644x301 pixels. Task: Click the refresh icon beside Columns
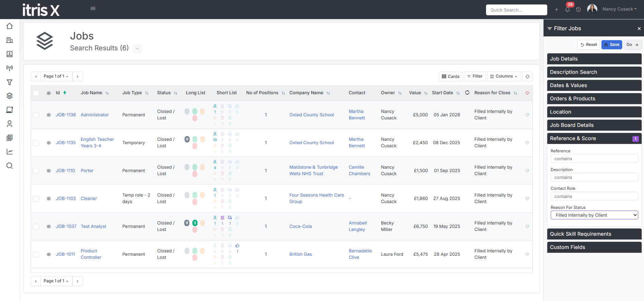(x=528, y=77)
